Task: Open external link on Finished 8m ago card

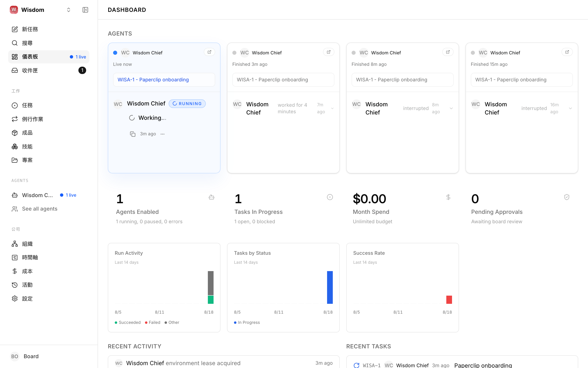Action: (x=448, y=52)
